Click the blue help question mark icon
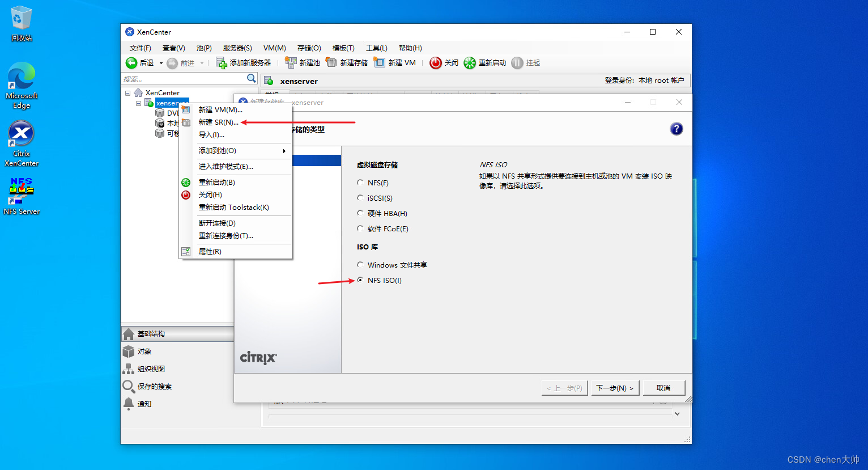 point(676,129)
